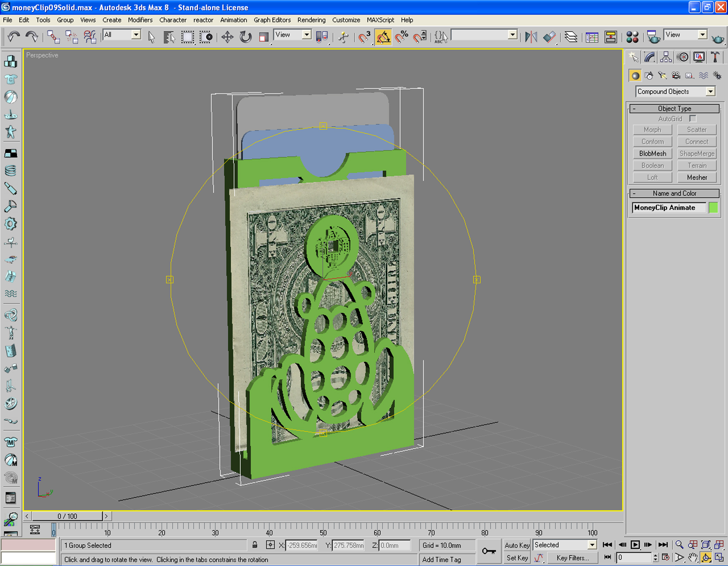Click the Quick Render teapot icon
The width and height of the screenshot is (728, 566).
pos(718,38)
